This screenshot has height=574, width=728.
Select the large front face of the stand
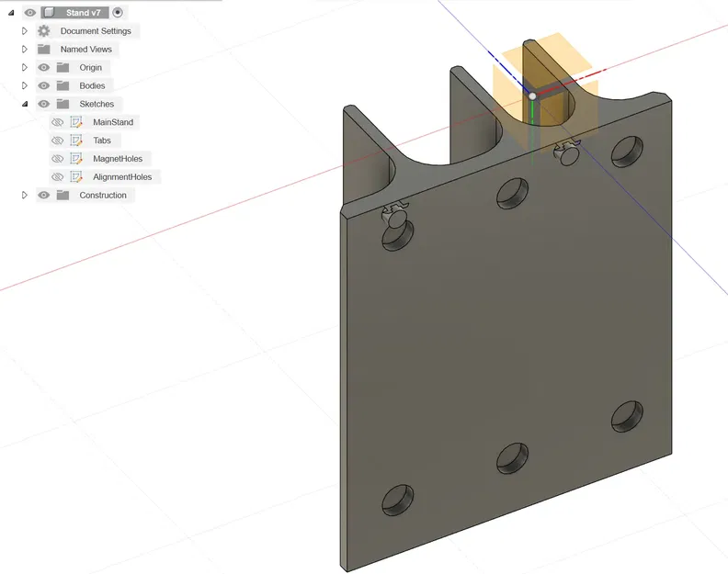(511, 334)
